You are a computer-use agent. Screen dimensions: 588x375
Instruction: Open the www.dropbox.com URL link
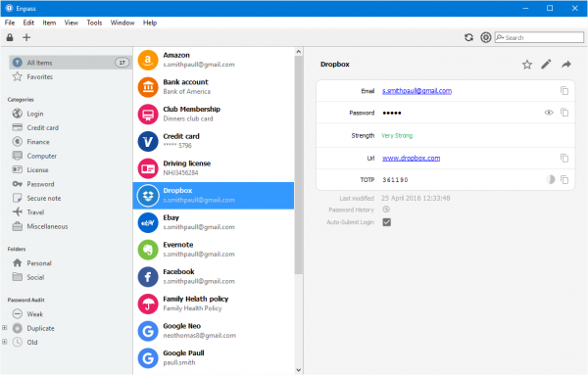point(411,158)
